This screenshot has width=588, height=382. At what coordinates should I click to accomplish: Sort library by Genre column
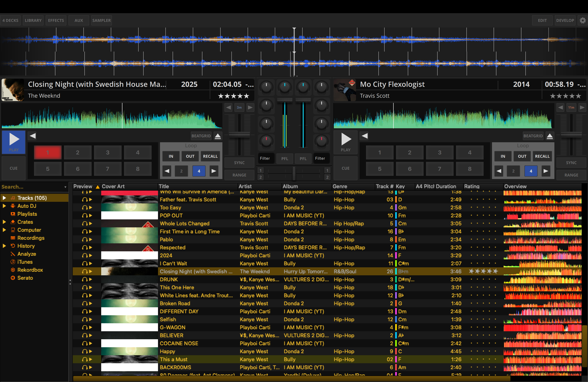[x=353, y=186]
